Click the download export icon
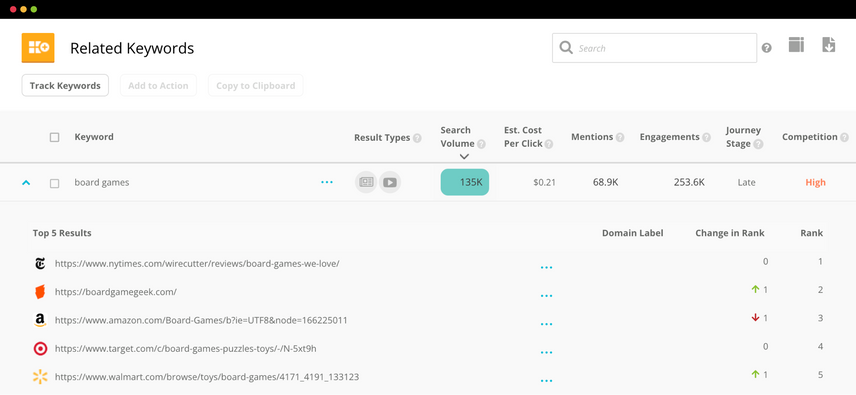856x395 pixels. (829, 45)
